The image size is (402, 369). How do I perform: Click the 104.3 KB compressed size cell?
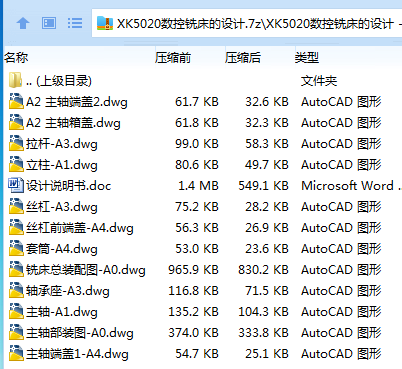[x=263, y=312]
